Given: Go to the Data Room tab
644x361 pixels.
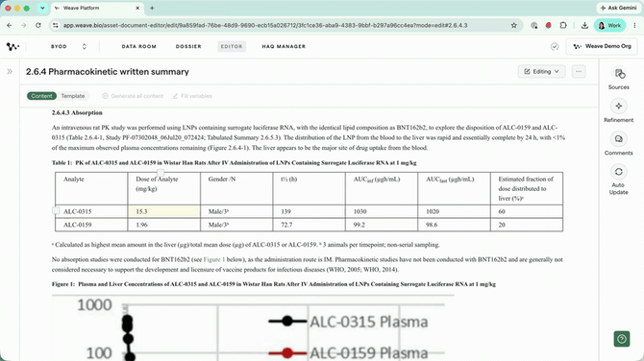Looking at the screenshot, I should 138,46.
